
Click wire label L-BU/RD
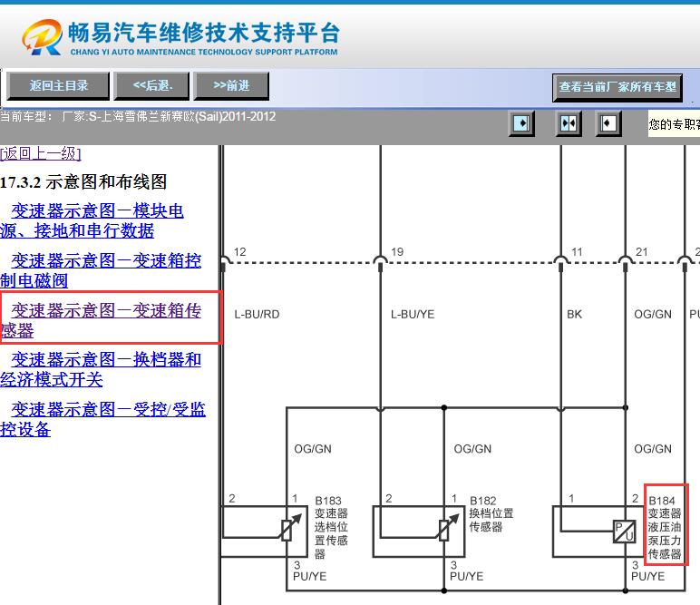(257, 315)
